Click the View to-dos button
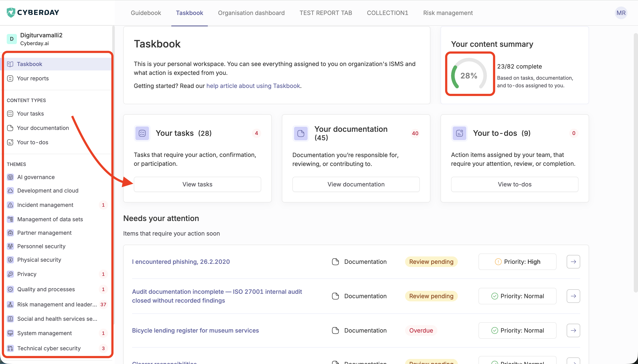 [x=514, y=184]
